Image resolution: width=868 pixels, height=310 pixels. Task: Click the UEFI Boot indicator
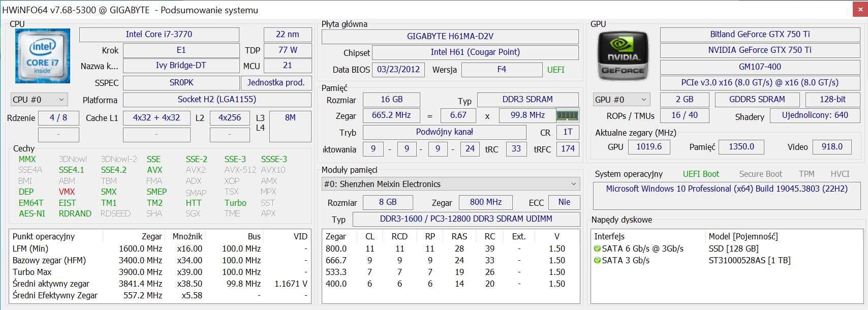click(701, 174)
